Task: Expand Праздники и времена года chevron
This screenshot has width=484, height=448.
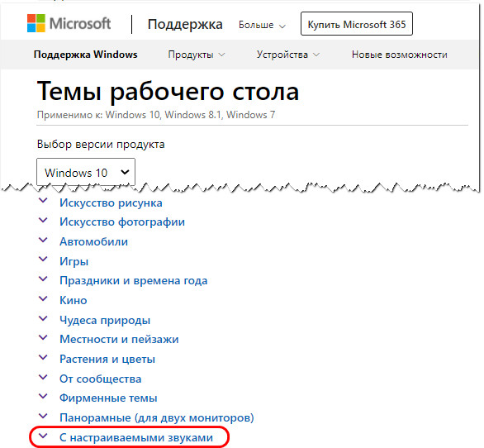Action: 43,279
